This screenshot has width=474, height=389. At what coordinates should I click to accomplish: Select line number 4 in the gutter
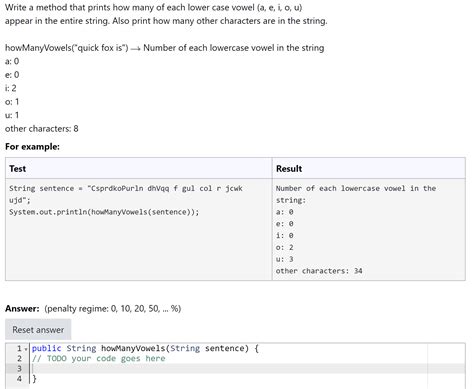[x=19, y=379]
